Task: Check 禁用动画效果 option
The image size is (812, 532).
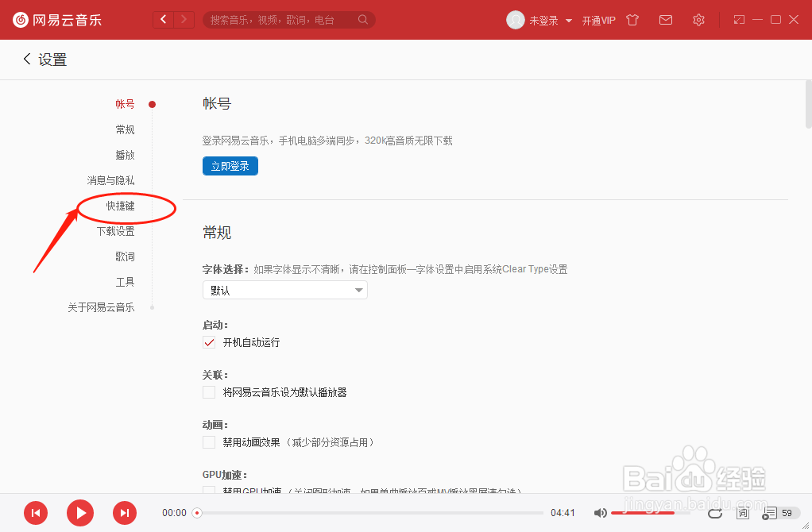Action: pyautogui.click(x=209, y=441)
